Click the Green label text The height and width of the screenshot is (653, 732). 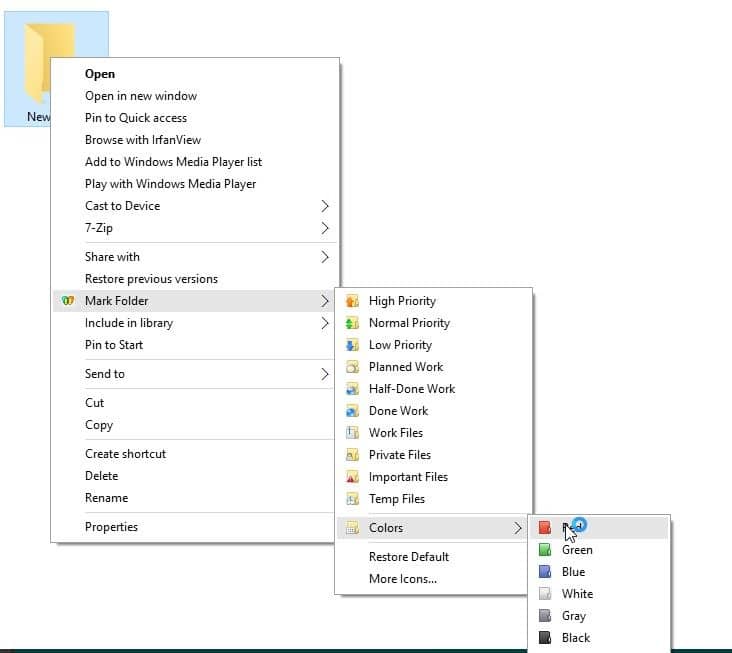click(x=577, y=550)
